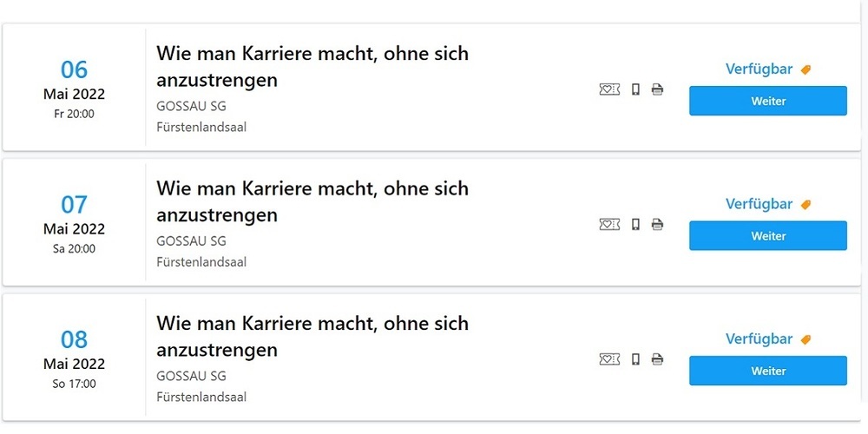The width and height of the screenshot is (868, 434).
Task: Open the event title of the 08 Mai show
Action: 312,336
